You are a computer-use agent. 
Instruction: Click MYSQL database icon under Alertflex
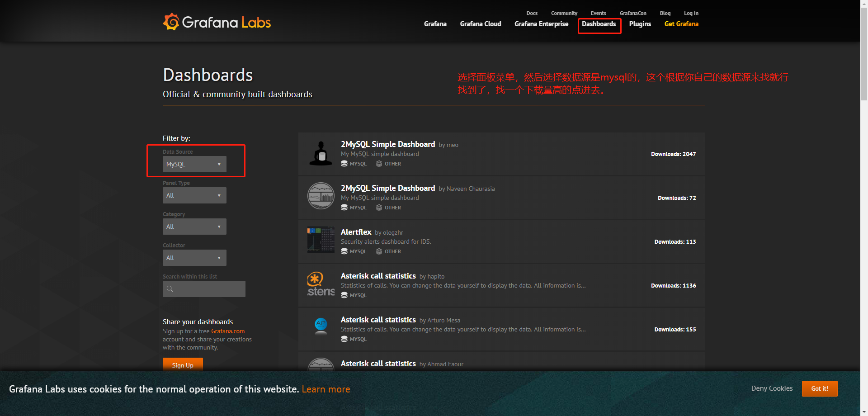point(344,251)
